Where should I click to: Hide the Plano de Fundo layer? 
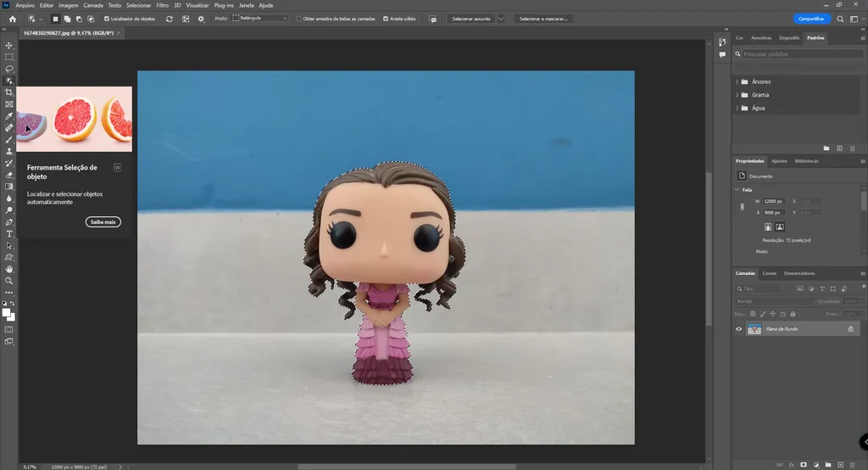click(738, 329)
